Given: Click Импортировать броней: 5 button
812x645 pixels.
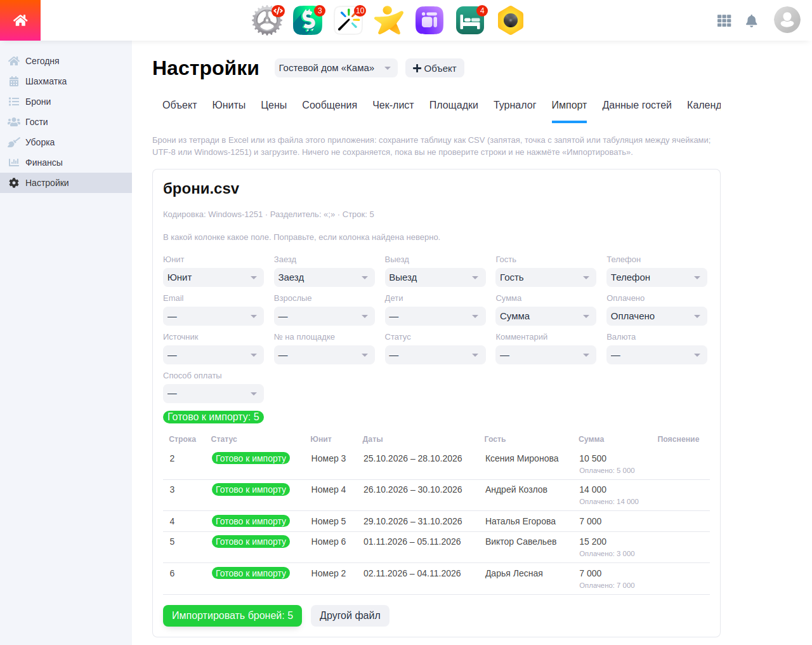Looking at the screenshot, I should pyautogui.click(x=232, y=616).
